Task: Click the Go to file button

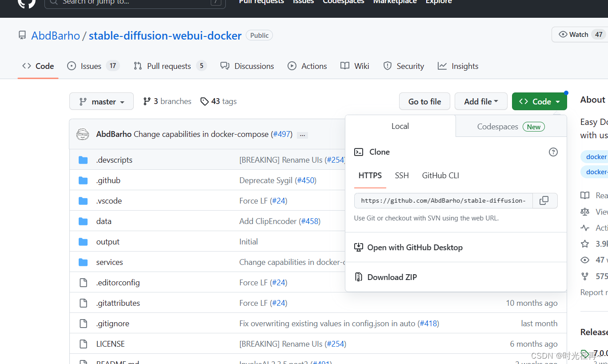Action: [424, 101]
